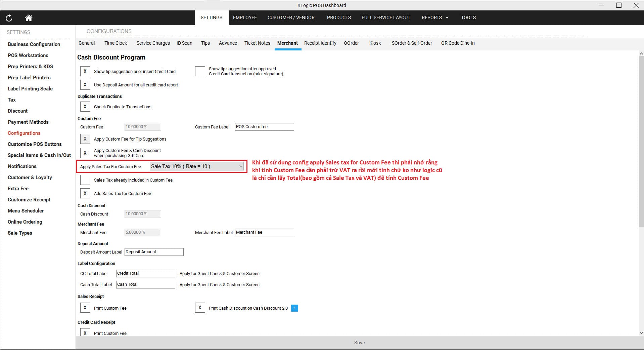This screenshot has height=350, width=644.
Task: Switch to the Kiosk tab
Action: (375, 43)
